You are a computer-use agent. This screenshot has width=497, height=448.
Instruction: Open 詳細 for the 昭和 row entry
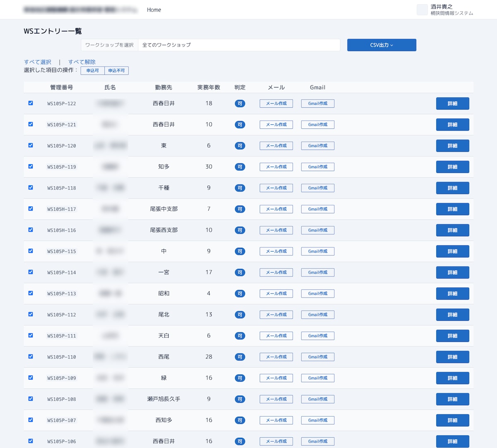453,294
